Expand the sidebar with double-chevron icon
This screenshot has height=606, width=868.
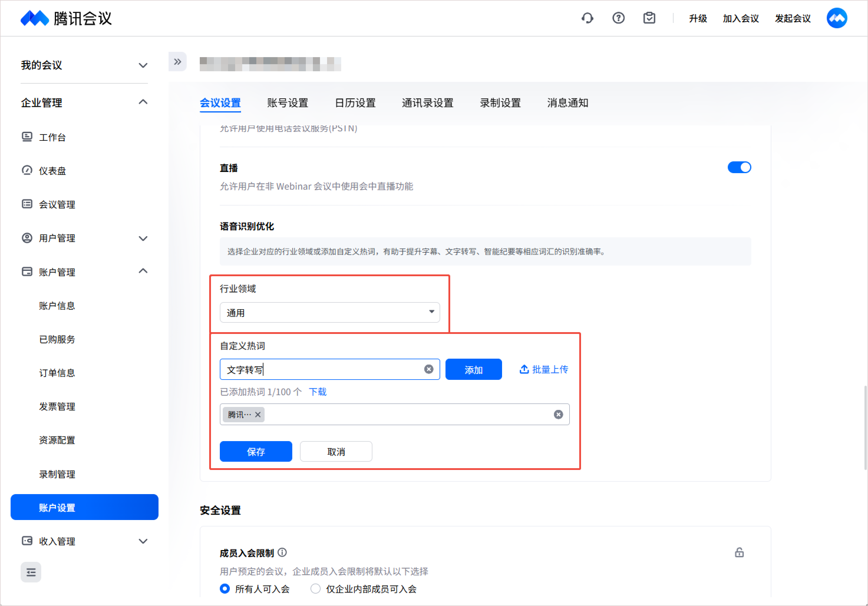(x=177, y=62)
